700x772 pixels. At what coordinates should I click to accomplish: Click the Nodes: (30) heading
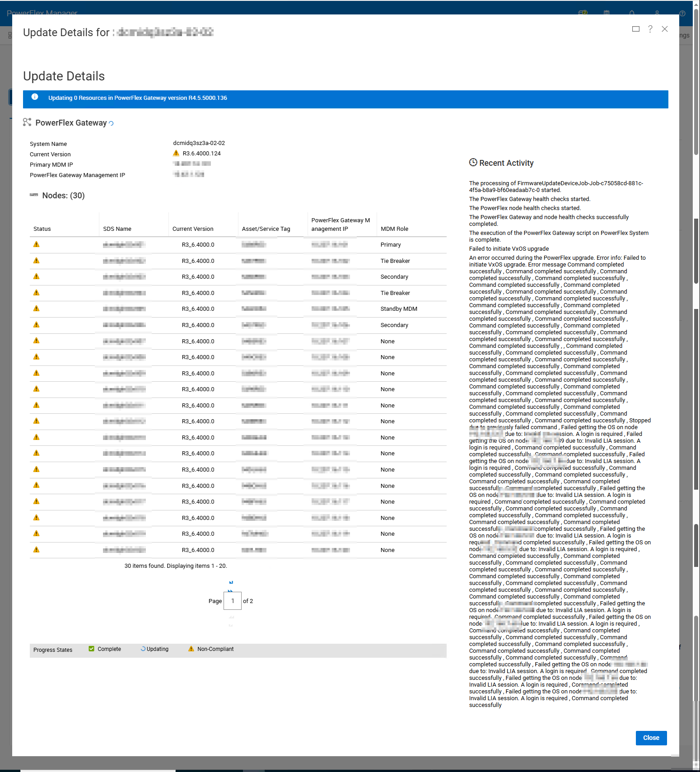click(63, 196)
